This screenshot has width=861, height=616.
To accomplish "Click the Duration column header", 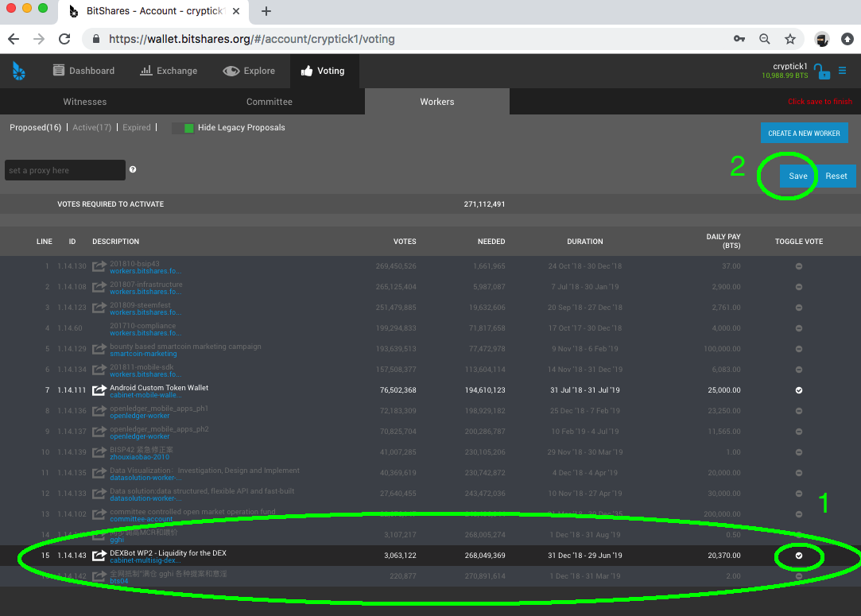I will tap(585, 242).
